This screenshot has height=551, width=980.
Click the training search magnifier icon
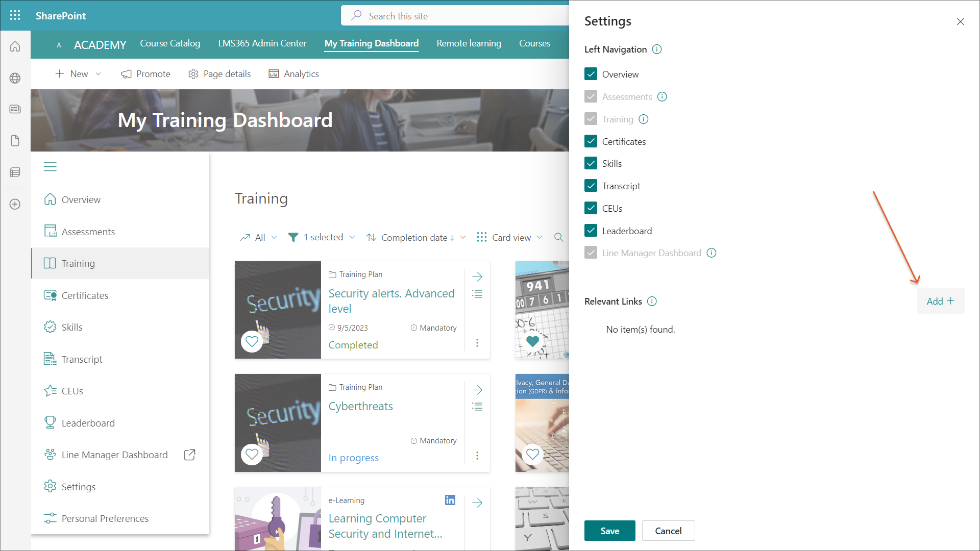[x=559, y=237]
